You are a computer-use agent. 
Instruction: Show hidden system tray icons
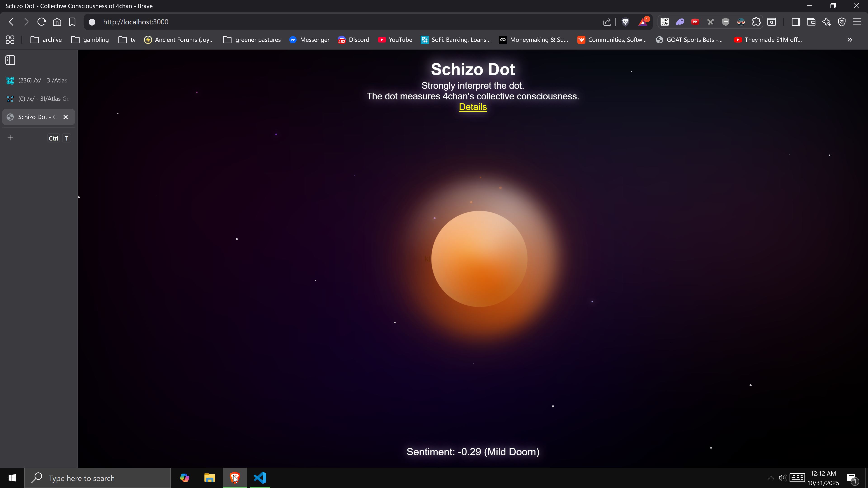pos(771,478)
